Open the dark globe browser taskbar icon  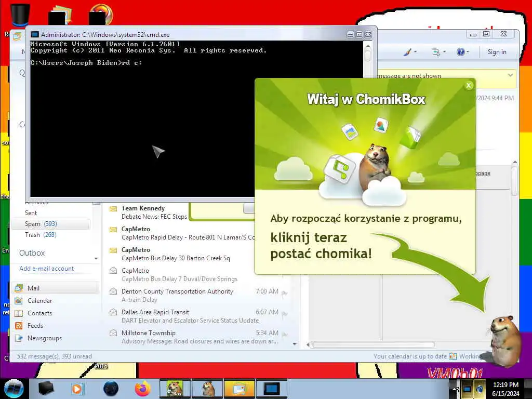click(x=111, y=389)
